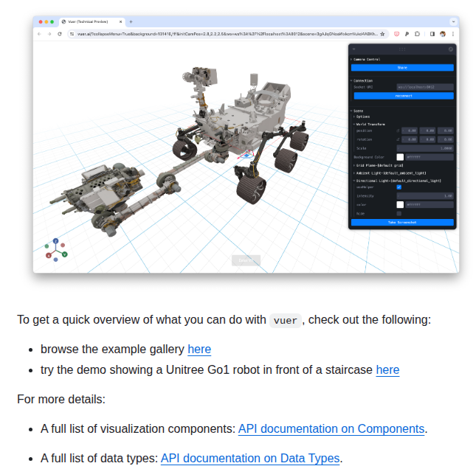
Task: Expand the Camera Control section
Action: pyautogui.click(x=365, y=60)
